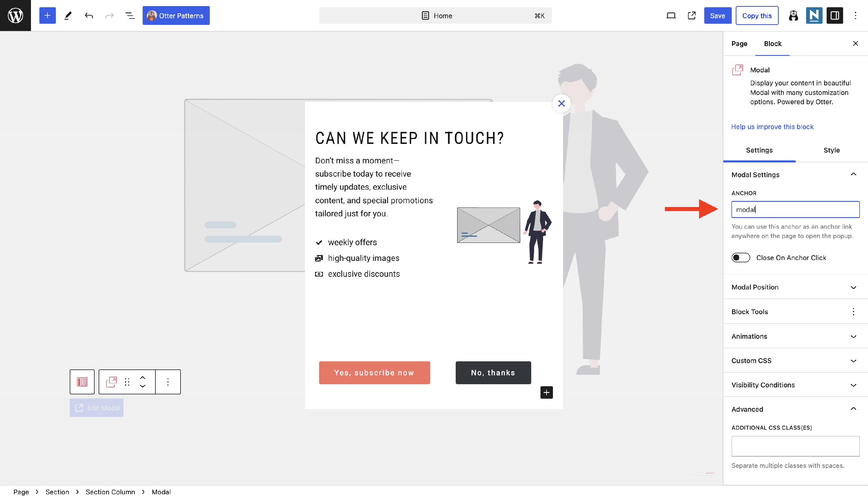The height and width of the screenshot is (498, 868).
Task: Open view page external link icon
Action: 691,15
